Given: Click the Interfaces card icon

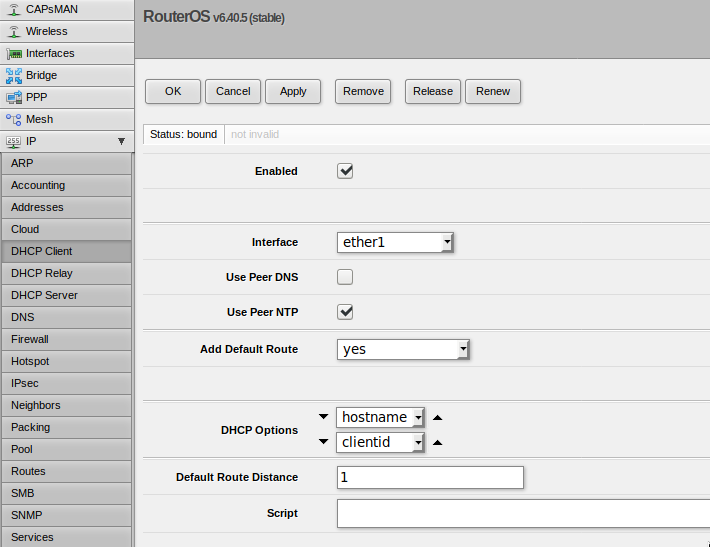Looking at the screenshot, I should click(14, 54).
